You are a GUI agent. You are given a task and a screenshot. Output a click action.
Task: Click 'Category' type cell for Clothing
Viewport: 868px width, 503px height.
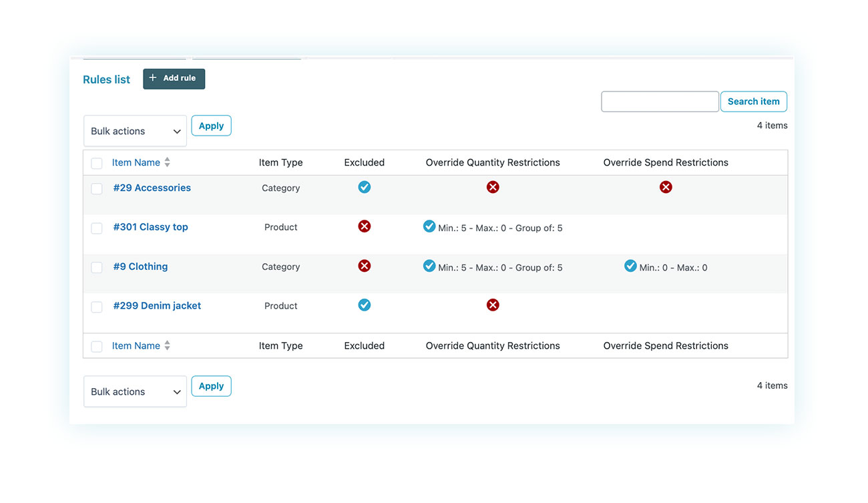(x=280, y=267)
